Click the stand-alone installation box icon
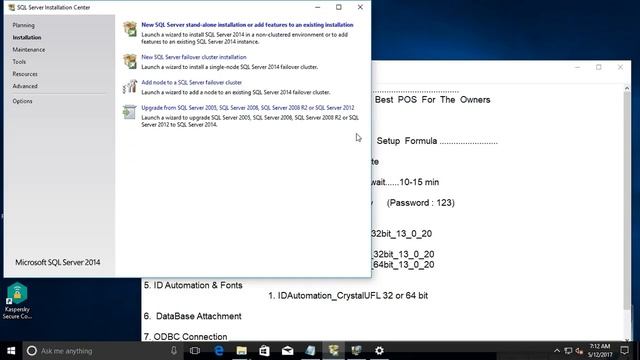This screenshot has width=640, height=360. tap(130, 29)
